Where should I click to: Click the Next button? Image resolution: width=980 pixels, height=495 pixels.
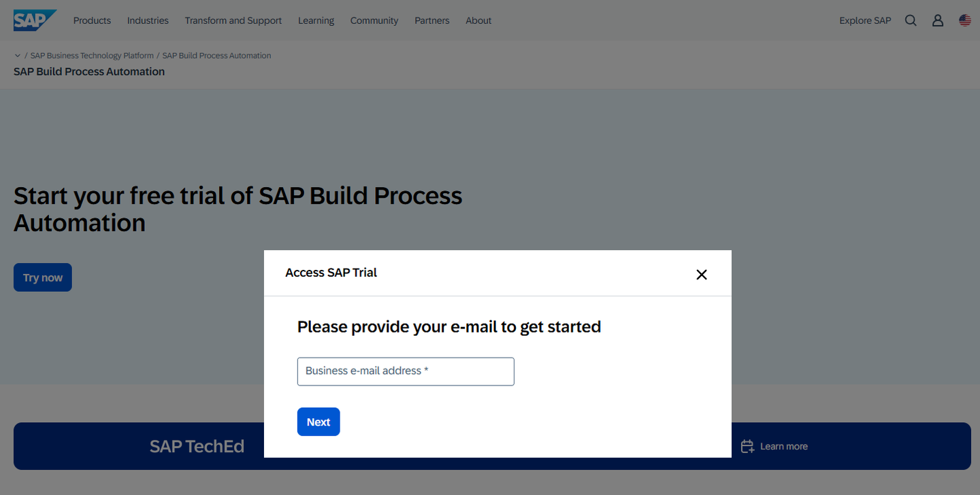(x=318, y=422)
